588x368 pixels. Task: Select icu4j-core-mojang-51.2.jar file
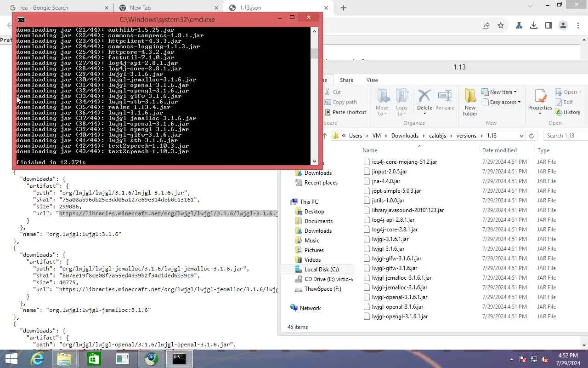click(404, 162)
